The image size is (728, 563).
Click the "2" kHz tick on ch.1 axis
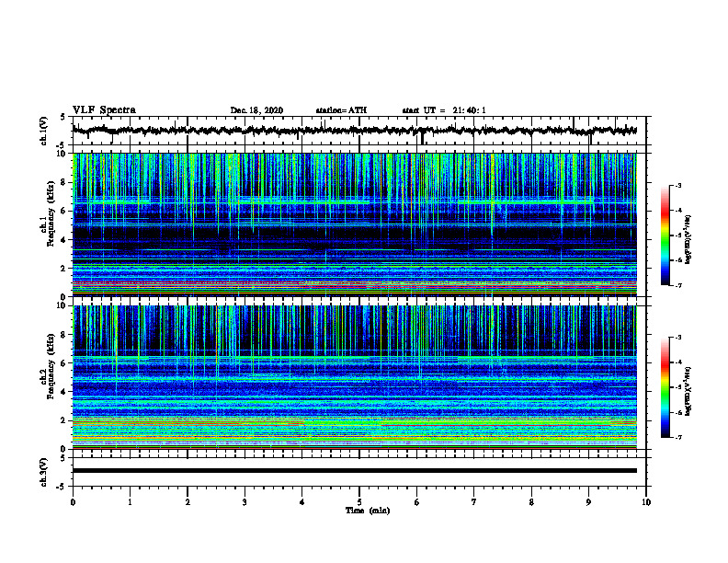coord(63,269)
